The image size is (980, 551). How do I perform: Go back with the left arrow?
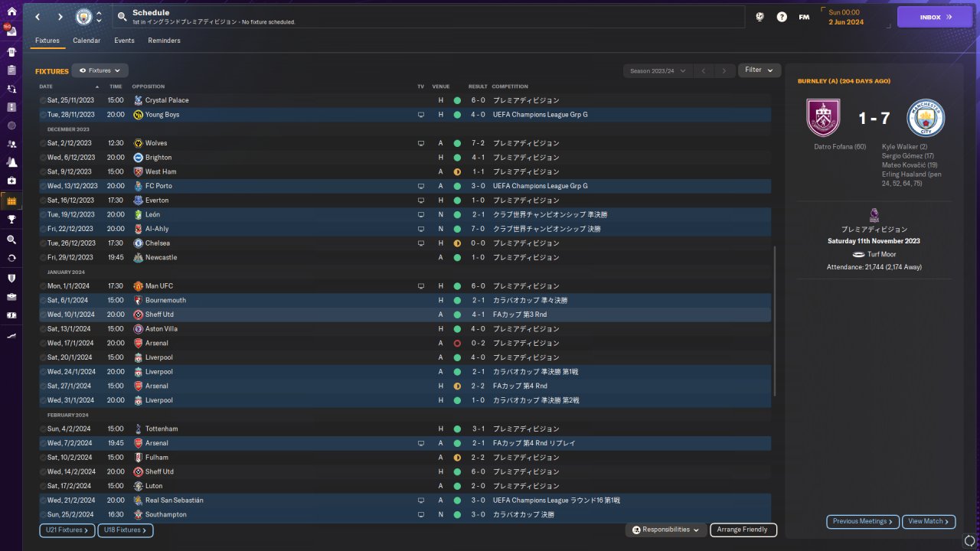tap(38, 17)
